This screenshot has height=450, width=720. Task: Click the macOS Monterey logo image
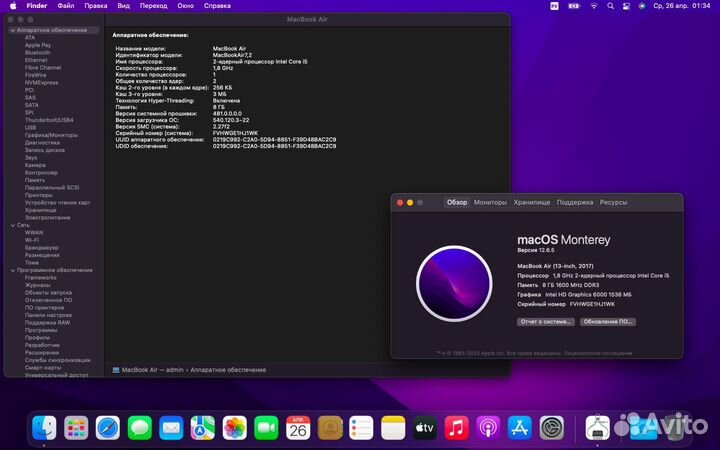[454, 284]
